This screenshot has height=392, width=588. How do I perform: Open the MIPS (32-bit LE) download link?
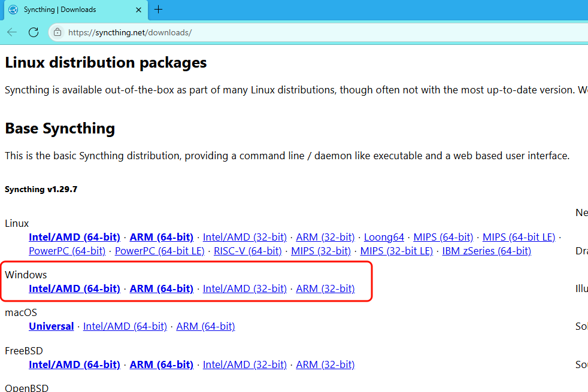point(397,251)
